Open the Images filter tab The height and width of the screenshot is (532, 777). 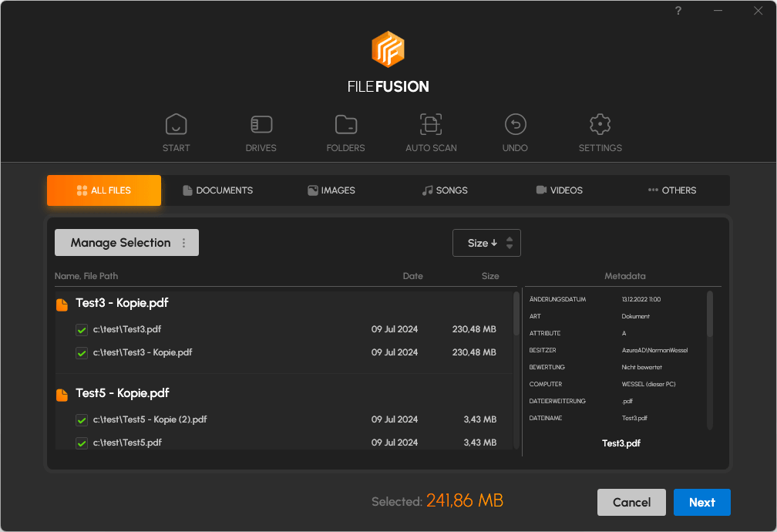[331, 190]
